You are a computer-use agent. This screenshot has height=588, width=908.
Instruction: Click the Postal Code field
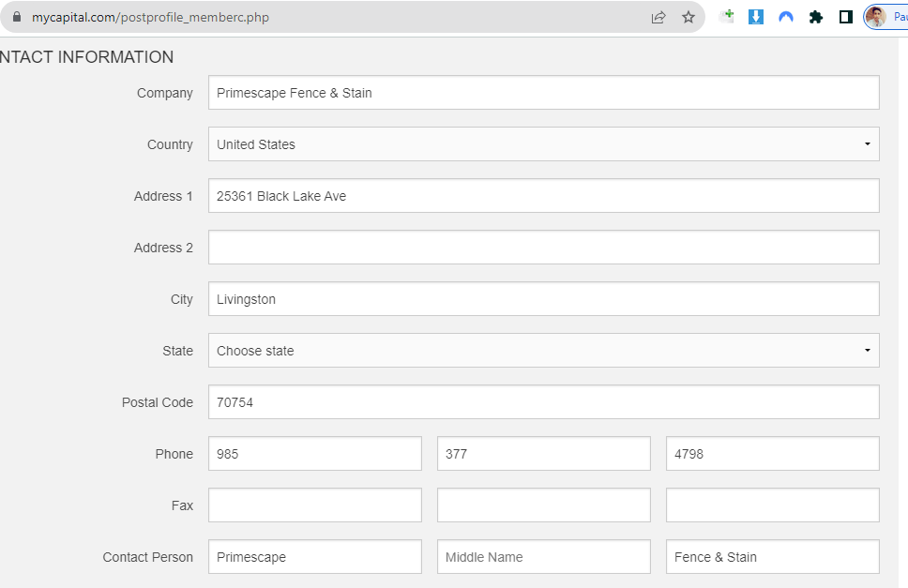(543, 402)
